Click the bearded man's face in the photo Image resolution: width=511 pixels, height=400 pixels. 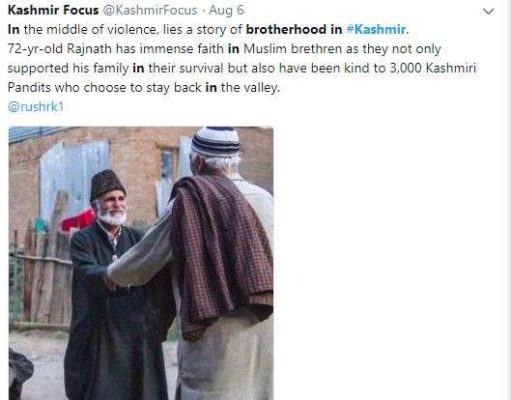coord(112,207)
